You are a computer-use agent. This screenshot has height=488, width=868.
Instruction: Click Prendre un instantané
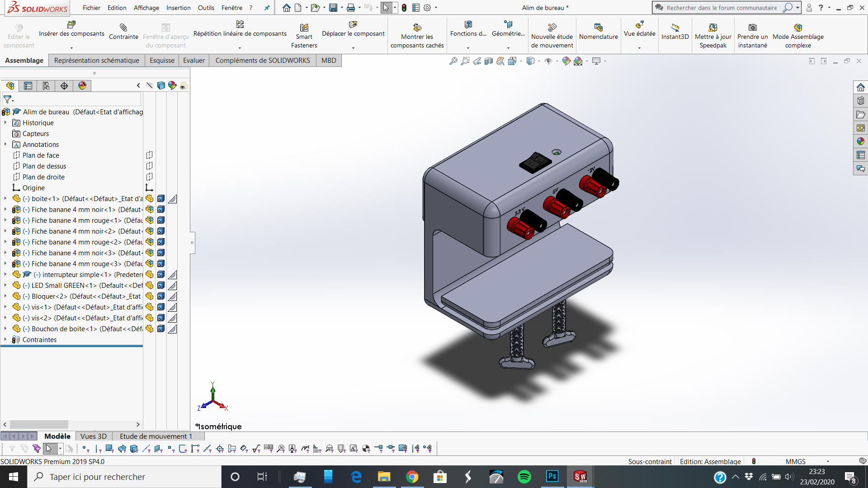[x=752, y=35]
